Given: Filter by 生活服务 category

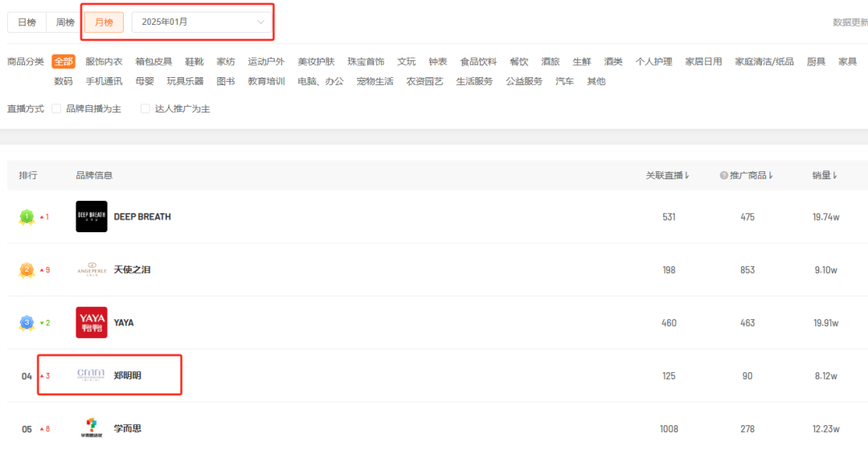Looking at the screenshot, I should pos(474,81).
